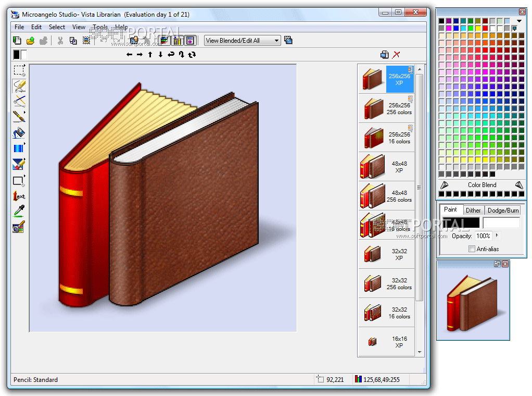Select the 16x16 XP image format

coord(386,342)
